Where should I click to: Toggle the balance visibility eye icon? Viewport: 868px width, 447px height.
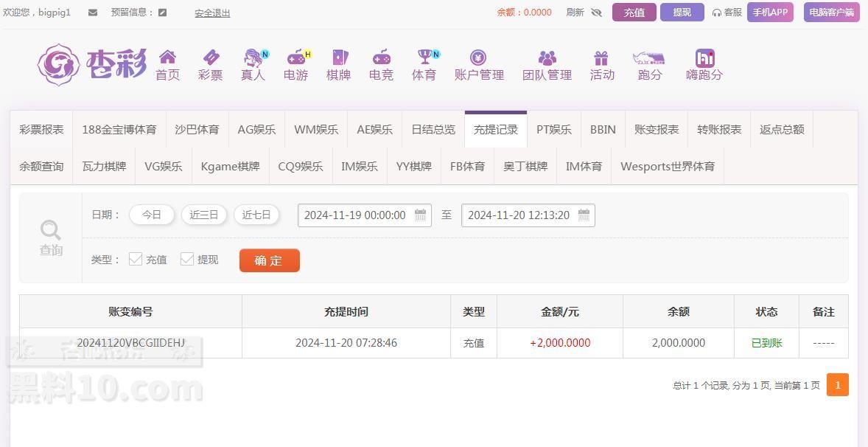(596, 13)
